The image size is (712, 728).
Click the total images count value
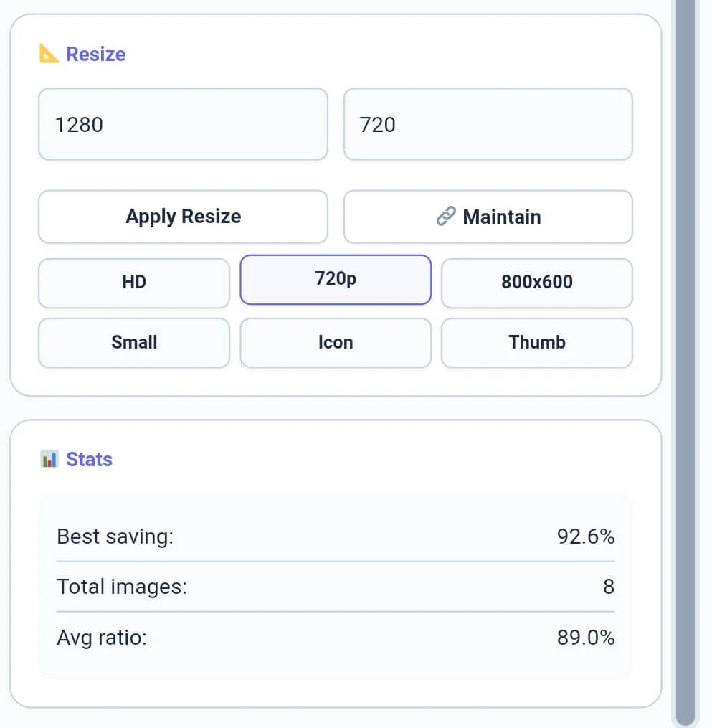click(608, 587)
